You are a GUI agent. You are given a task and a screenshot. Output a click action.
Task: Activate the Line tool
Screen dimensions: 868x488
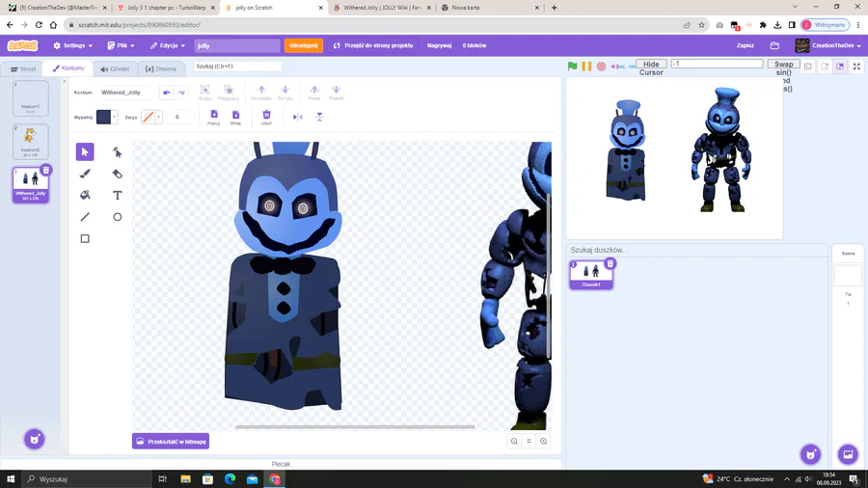click(x=85, y=217)
